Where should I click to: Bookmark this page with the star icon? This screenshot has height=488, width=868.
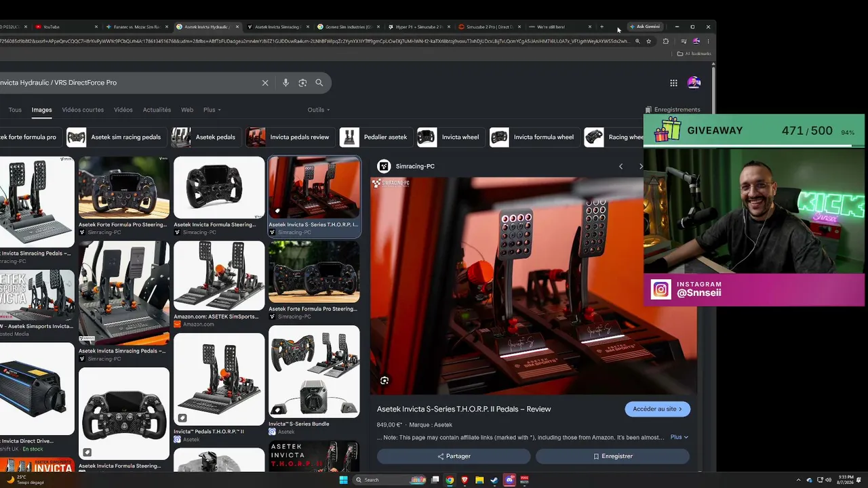(x=649, y=41)
